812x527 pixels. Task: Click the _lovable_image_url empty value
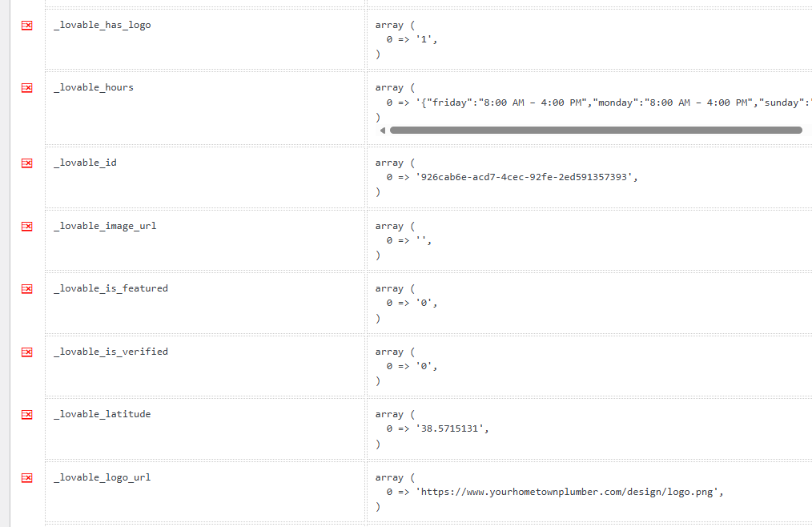pos(423,241)
